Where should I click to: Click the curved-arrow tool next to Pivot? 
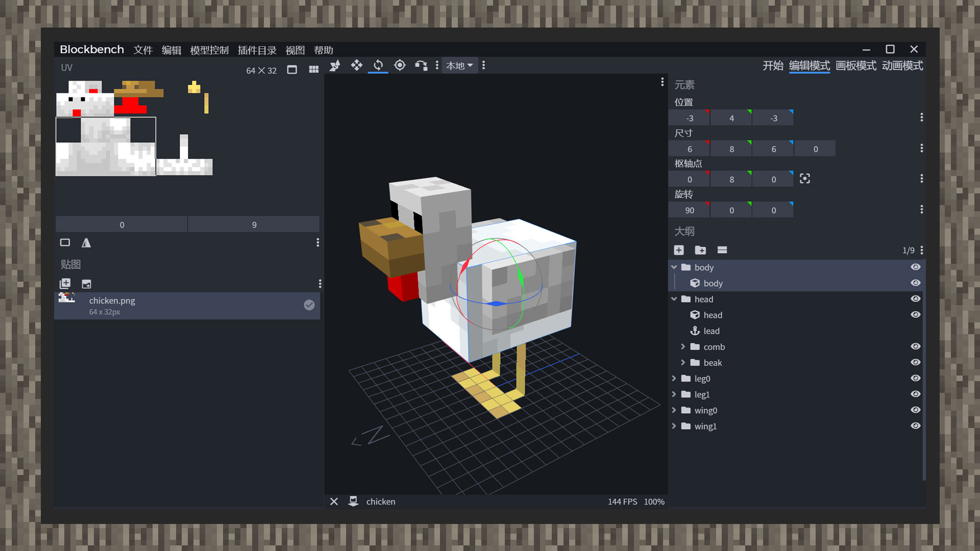(x=421, y=65)
